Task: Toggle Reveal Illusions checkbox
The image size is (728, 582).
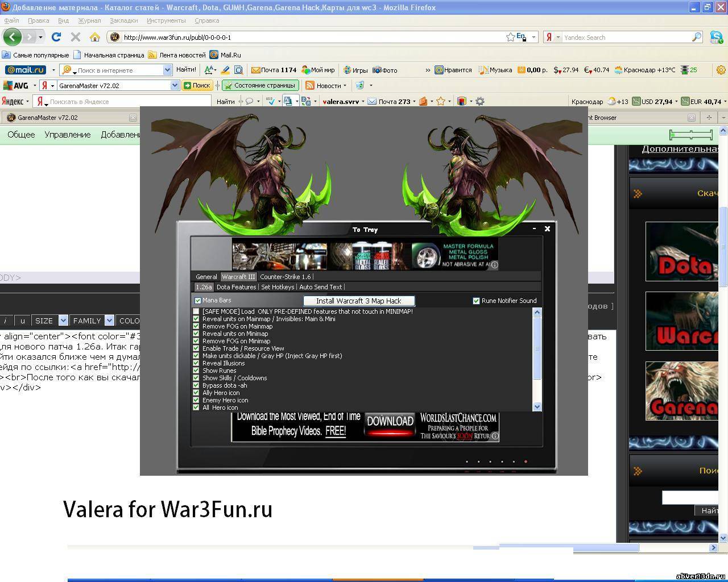Action: [196, 363]
